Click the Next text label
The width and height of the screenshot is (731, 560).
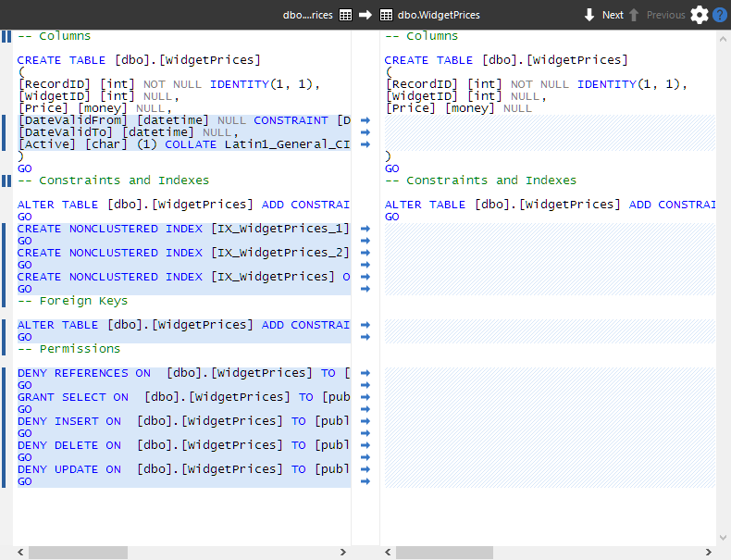pyautogui.click(x=613, y=15)
